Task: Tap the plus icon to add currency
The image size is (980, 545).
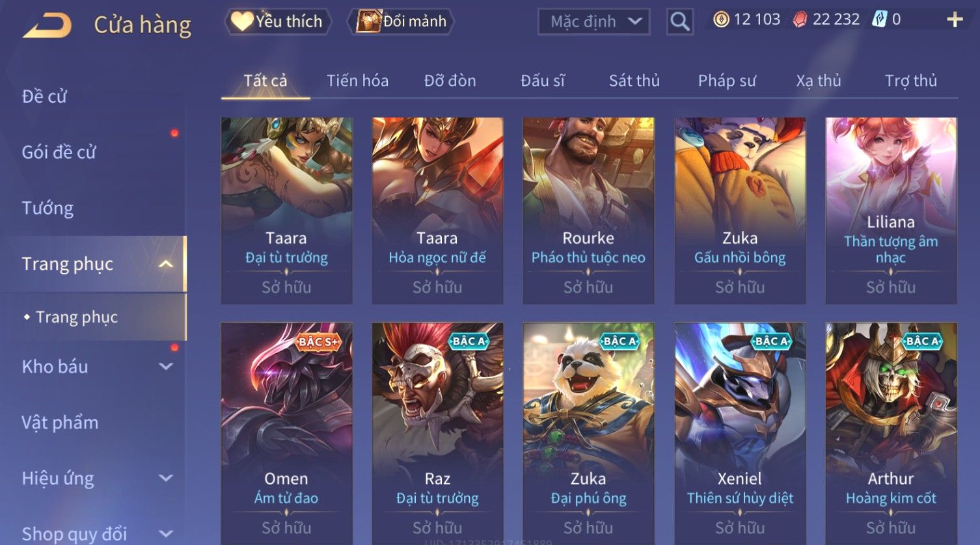Action: tap(955, 20)
